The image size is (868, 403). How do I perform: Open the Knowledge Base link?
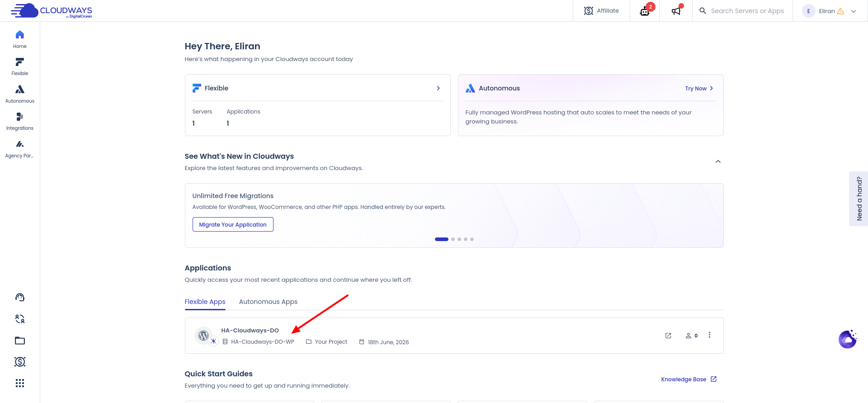[689, 379]
